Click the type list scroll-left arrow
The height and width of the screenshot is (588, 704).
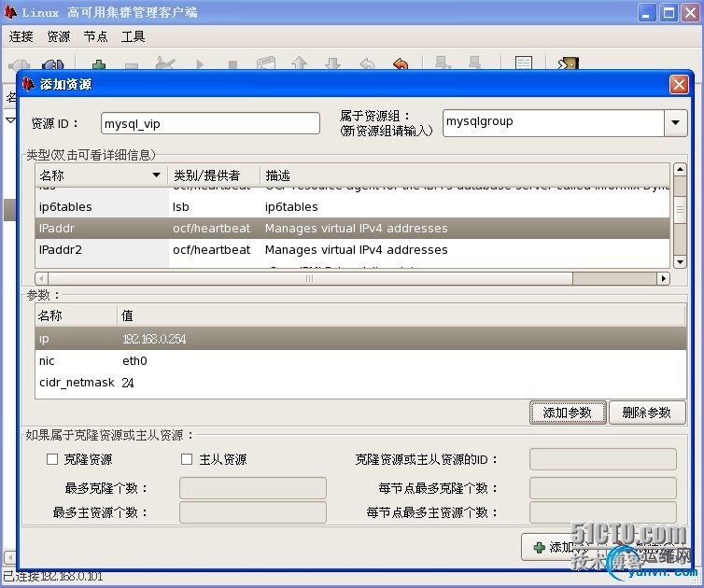click(41, 279)
